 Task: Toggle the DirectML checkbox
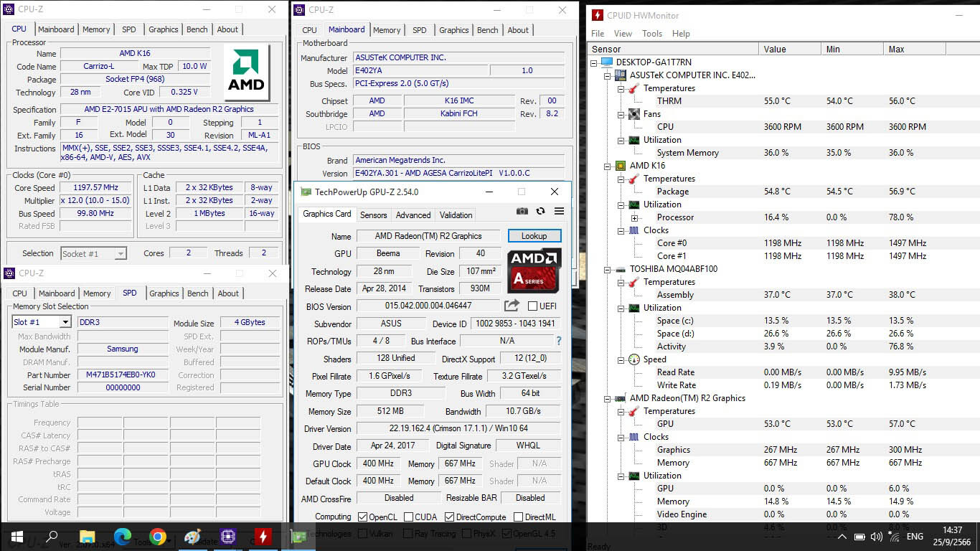518,517
